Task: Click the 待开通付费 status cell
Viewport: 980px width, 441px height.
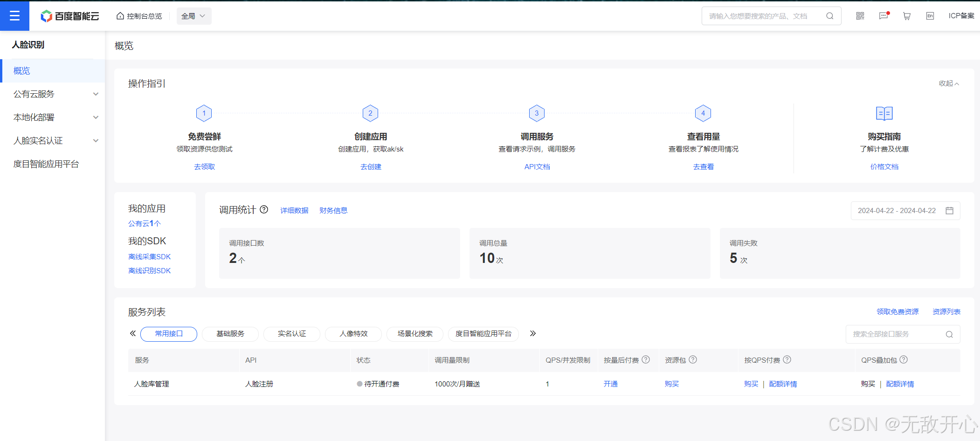Action: [378, 384]
